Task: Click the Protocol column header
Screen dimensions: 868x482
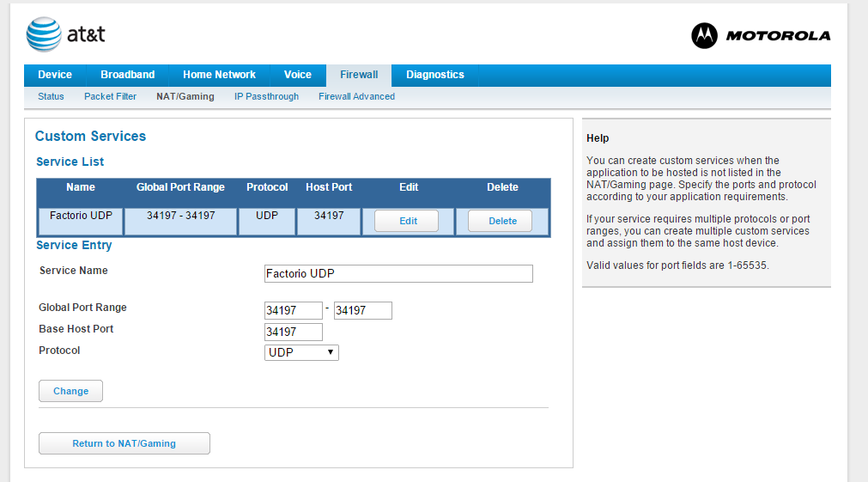Action: pos(267,187)
